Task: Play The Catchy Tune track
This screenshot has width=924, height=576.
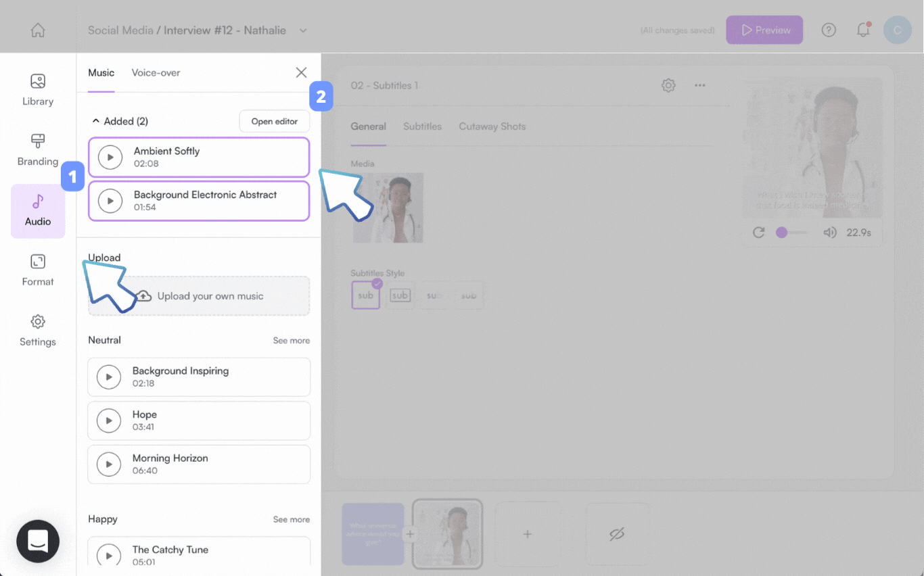Action: (x=109, y=555)
